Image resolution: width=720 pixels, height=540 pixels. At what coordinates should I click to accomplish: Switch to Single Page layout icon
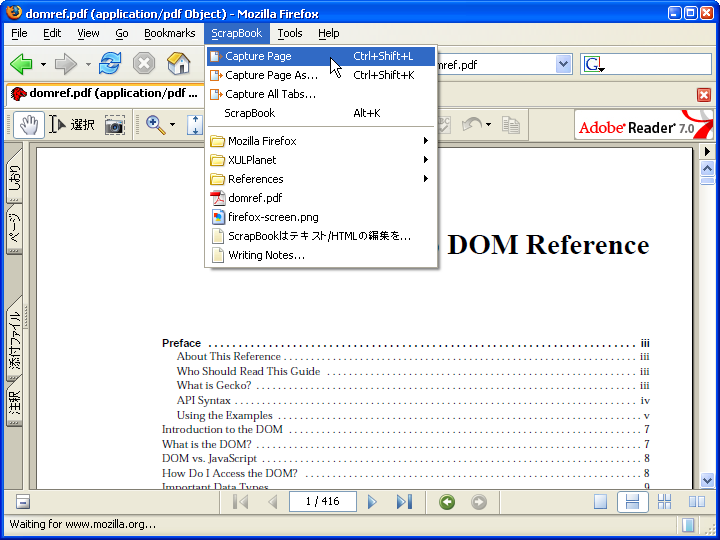(x=600, y=502)
